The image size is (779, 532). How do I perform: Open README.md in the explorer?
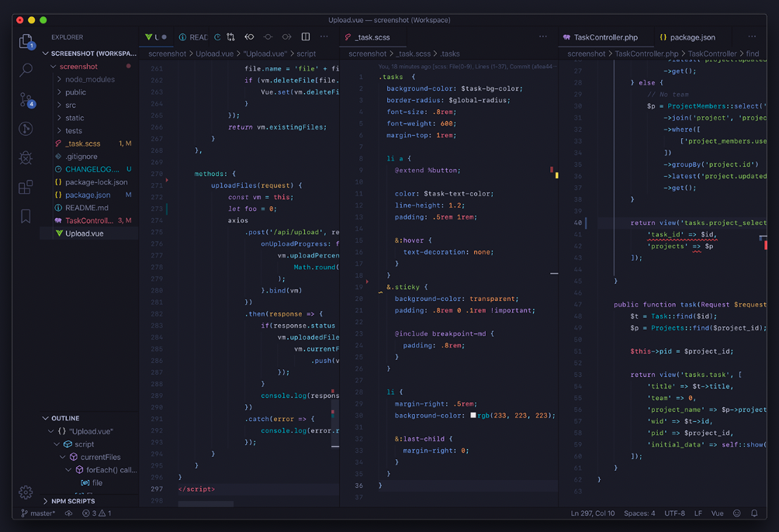click(x=89, y=208)
